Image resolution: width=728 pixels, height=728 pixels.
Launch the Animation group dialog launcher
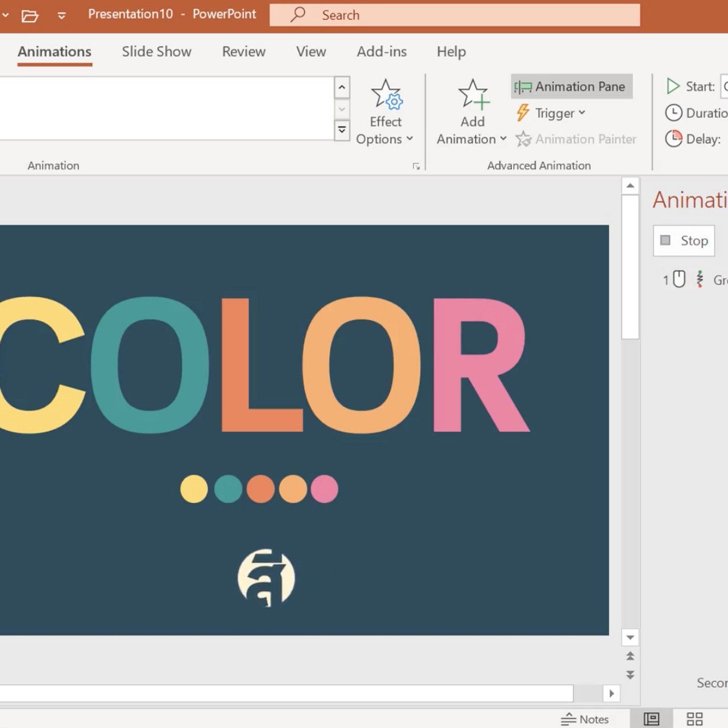tap(416, 166)
